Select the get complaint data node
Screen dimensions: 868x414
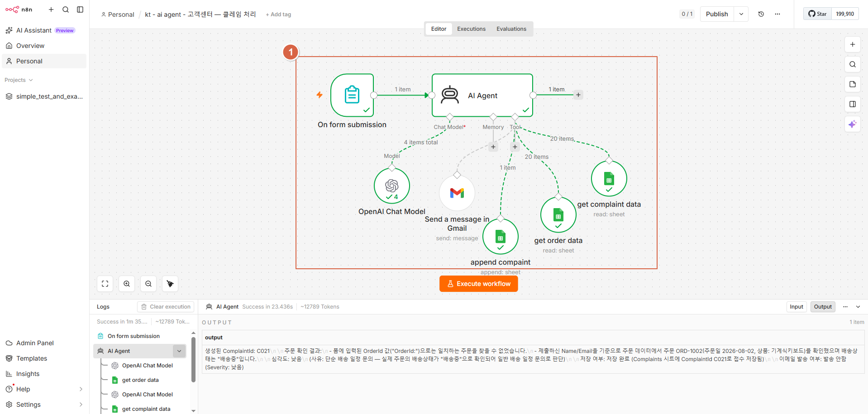coord(609,179)
